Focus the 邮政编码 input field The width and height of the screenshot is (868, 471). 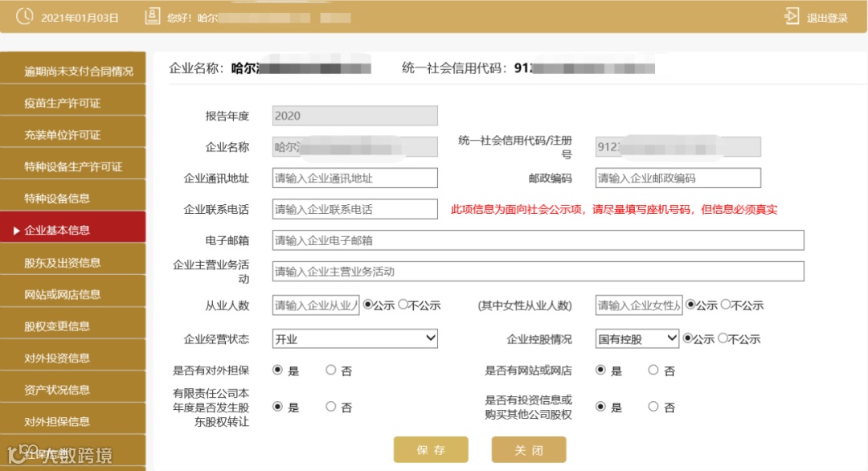678,178
